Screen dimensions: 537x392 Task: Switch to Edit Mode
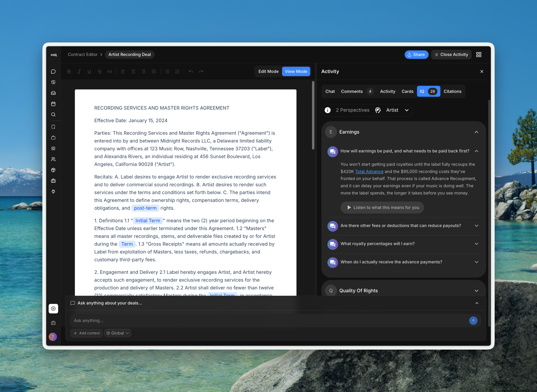268,71
